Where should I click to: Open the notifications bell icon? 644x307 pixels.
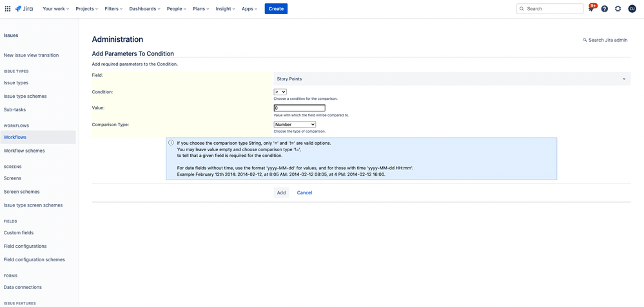pyautogui.click(x=591, y=8)
